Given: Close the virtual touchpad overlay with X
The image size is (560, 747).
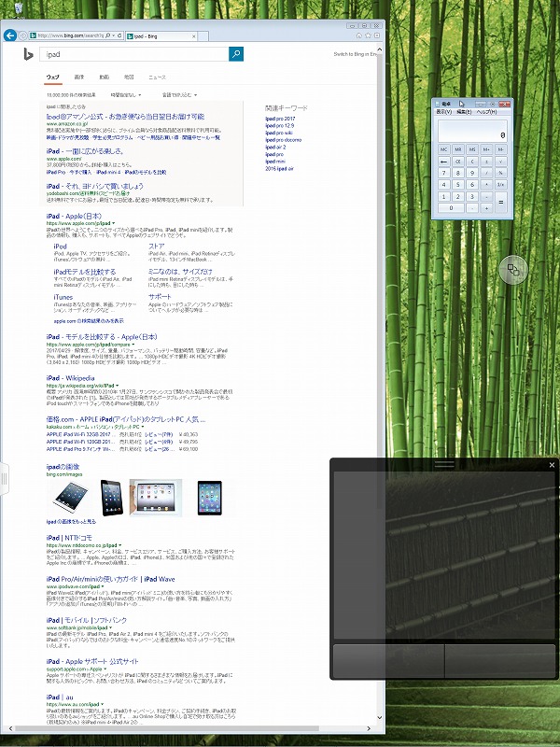Looking at the screenshot, I should tap(552, 465).
